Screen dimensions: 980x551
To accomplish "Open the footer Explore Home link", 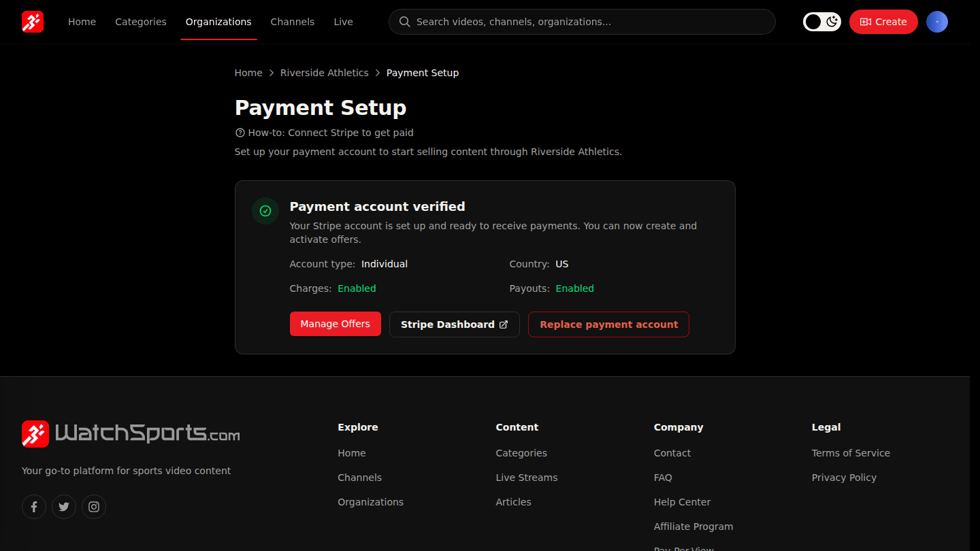I will pyautogui.click(x=352, y=453).
